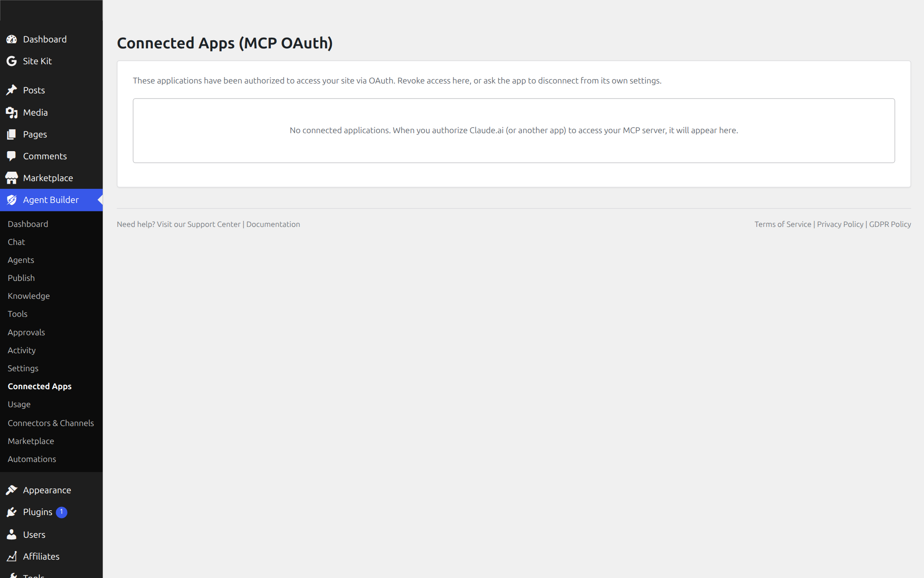
Task: Open Connectors & Channels submenu
Action: pyautogui.click(x=51, y=423)
